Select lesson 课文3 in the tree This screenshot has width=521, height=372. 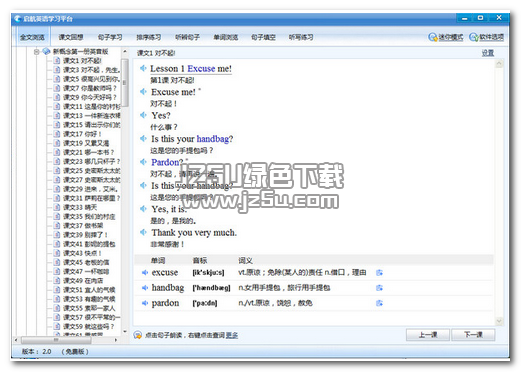point(91,70)
